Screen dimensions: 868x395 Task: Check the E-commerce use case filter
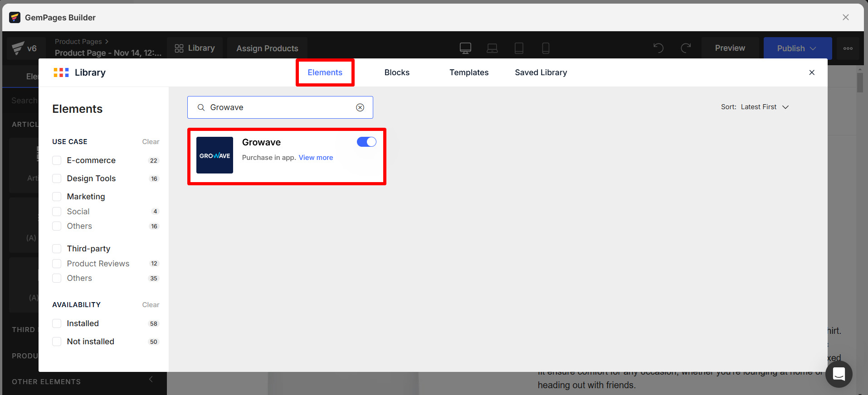(57, 160)
